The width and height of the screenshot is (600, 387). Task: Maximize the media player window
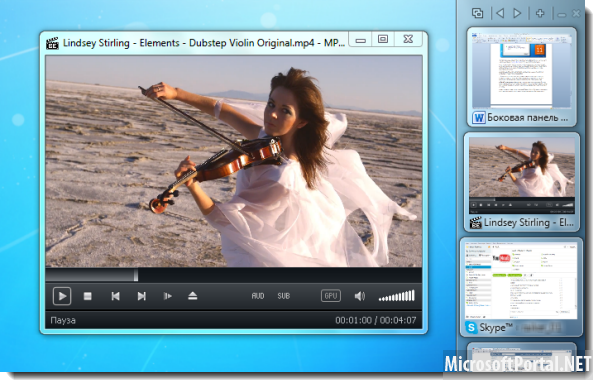point(383,39)
